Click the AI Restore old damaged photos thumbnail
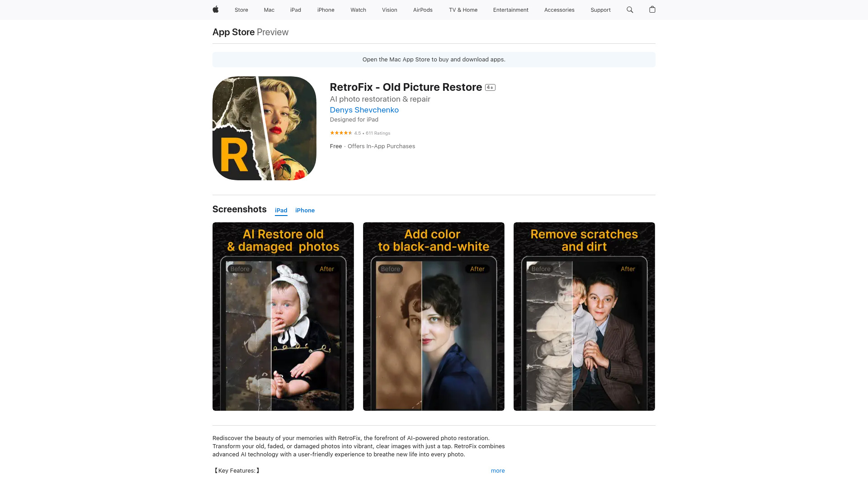This screenshot has height=488, width=868. 283,316
